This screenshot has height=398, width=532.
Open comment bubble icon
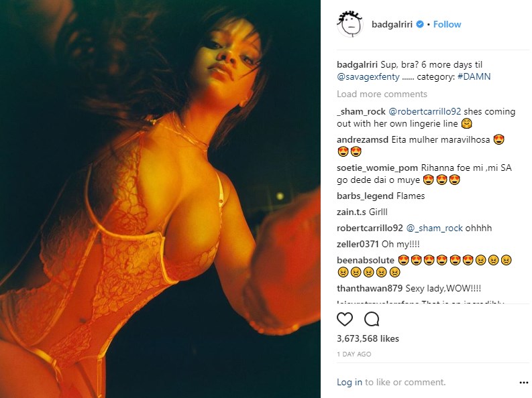point(372,319)
